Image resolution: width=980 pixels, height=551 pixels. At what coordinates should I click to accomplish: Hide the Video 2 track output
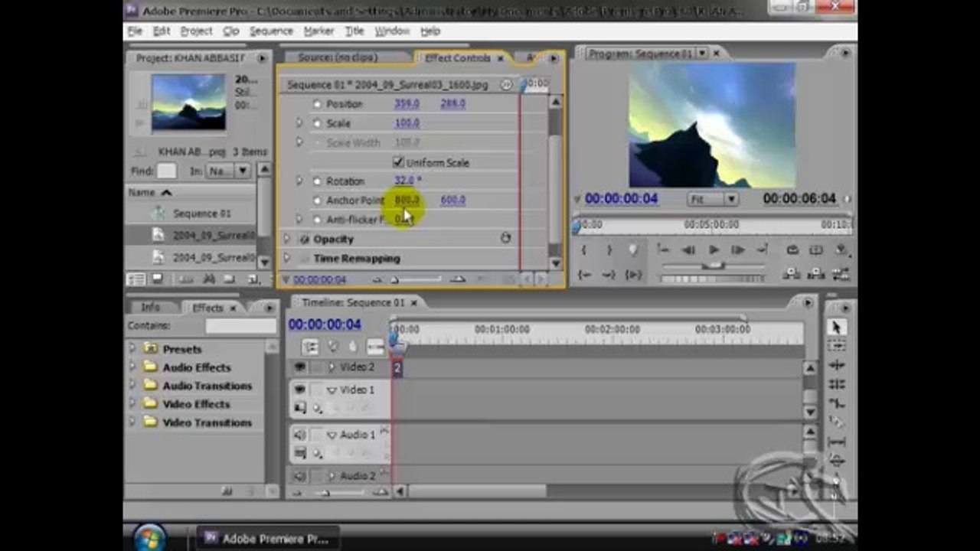[x=299, y=367]
